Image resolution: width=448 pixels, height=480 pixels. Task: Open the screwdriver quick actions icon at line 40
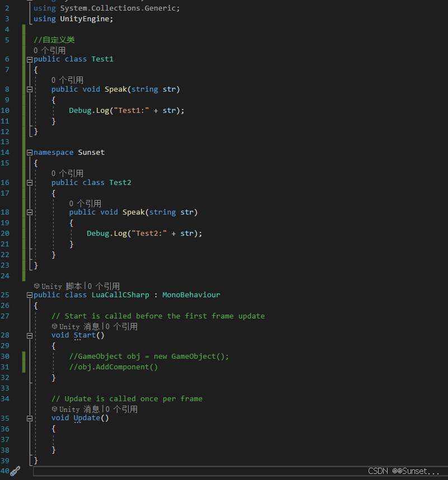point(15,471)
